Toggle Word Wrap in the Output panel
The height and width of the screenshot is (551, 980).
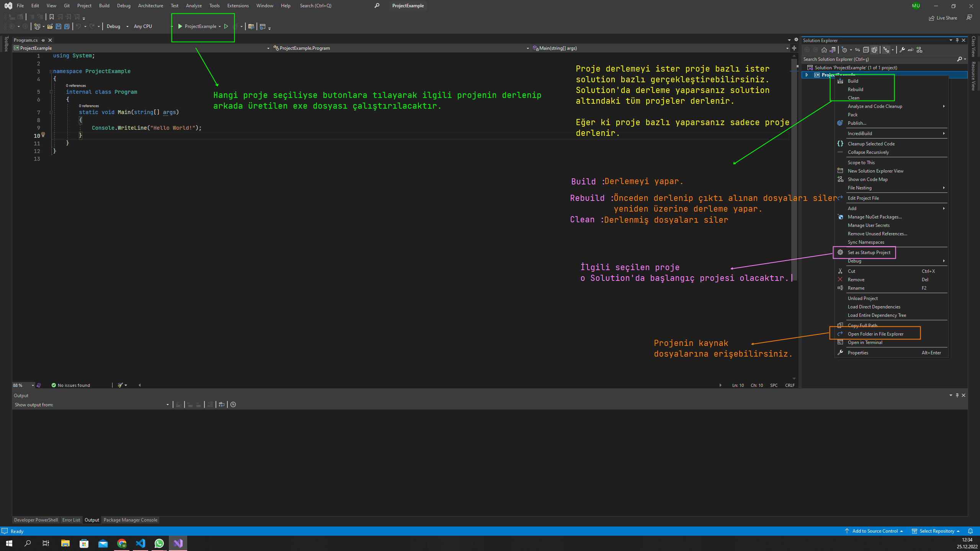coord(222,404)
